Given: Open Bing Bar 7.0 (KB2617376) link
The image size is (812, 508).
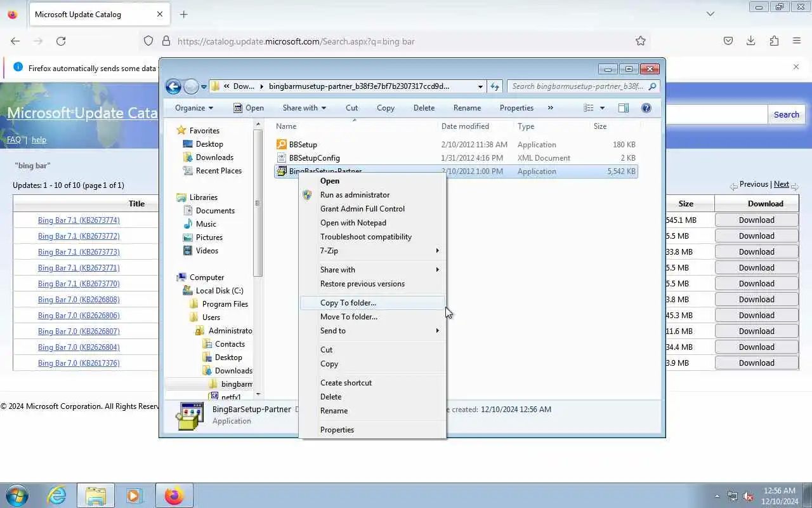Looking at the screenshot, I should [x=79, y=363].
